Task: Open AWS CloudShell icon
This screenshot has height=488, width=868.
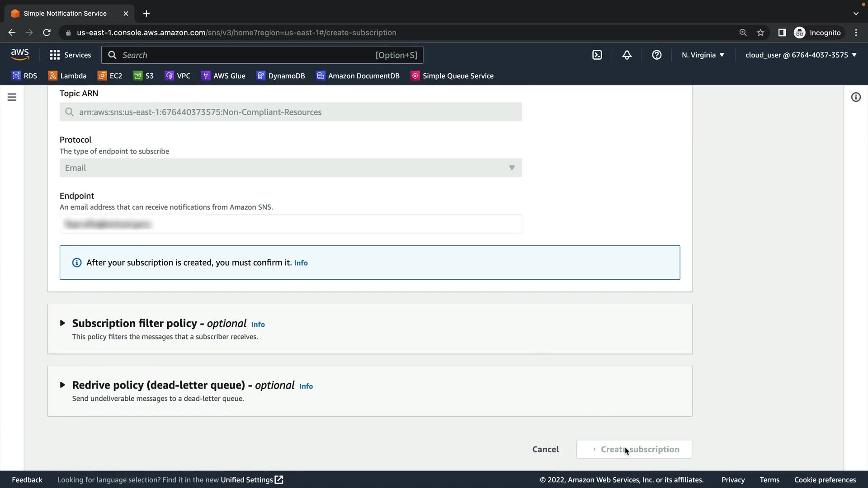Action: tap(597, 55)
